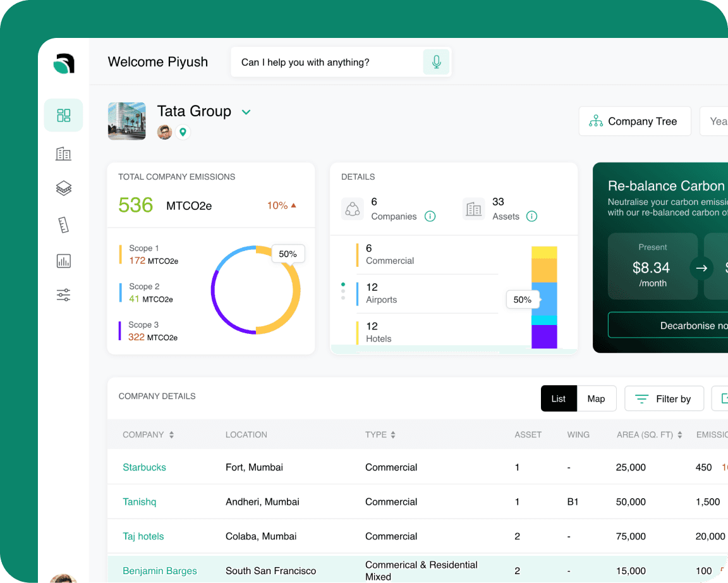
Task: Open the Benjamin Barges company link
Action: [160, 570]
